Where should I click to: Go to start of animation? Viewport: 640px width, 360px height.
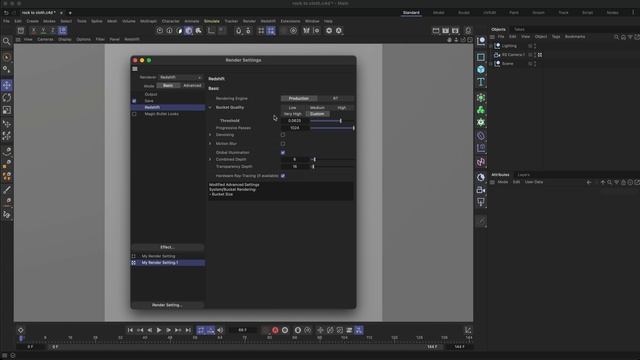[x=130, y=330]
